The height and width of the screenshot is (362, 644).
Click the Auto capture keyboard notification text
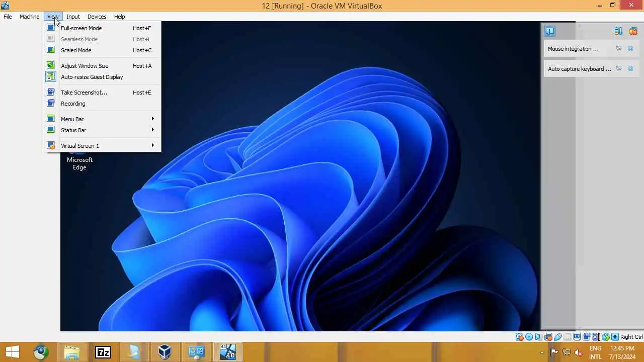(x=580, y=69)
